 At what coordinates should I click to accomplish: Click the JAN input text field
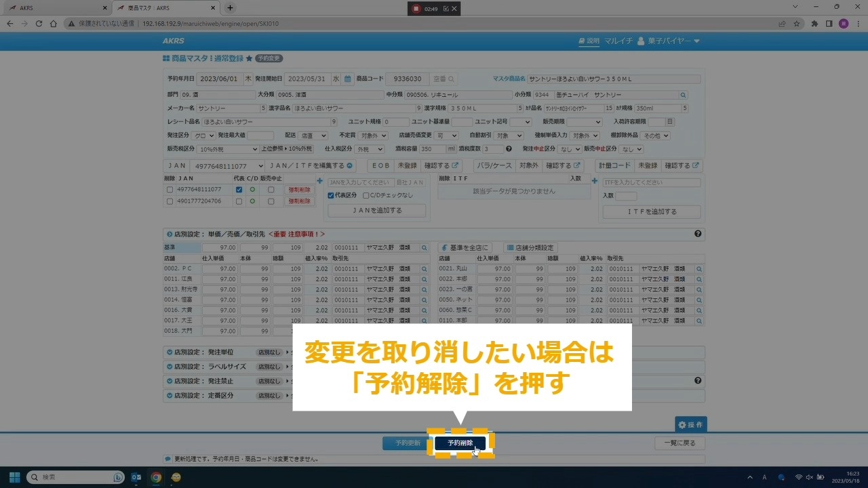[360, 182]
